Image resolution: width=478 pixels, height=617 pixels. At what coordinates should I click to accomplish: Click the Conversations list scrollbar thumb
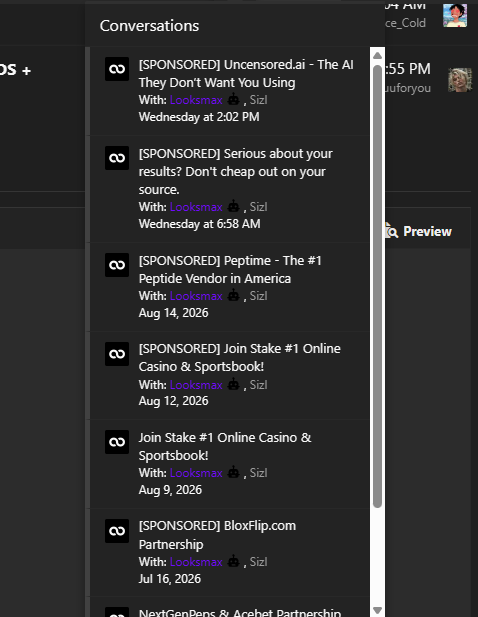tap(377, 286)
